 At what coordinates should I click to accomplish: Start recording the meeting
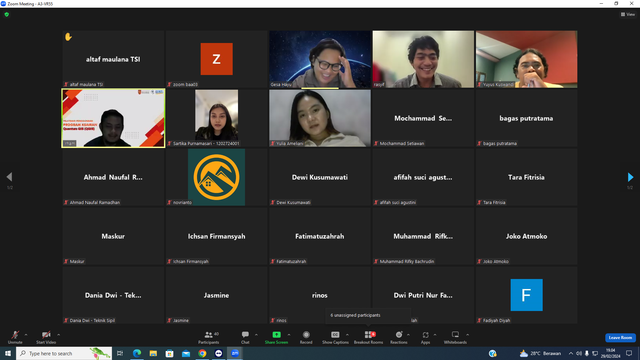coord(306,337)
